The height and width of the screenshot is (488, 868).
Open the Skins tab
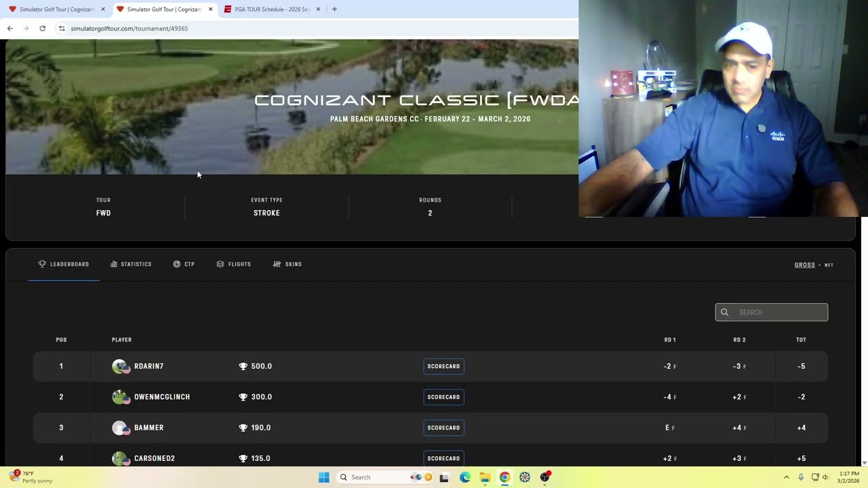(288, 264)
